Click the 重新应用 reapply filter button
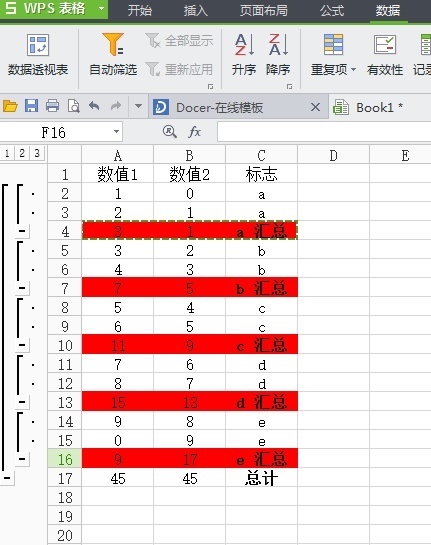431x545 pixels. pos(179,69)
